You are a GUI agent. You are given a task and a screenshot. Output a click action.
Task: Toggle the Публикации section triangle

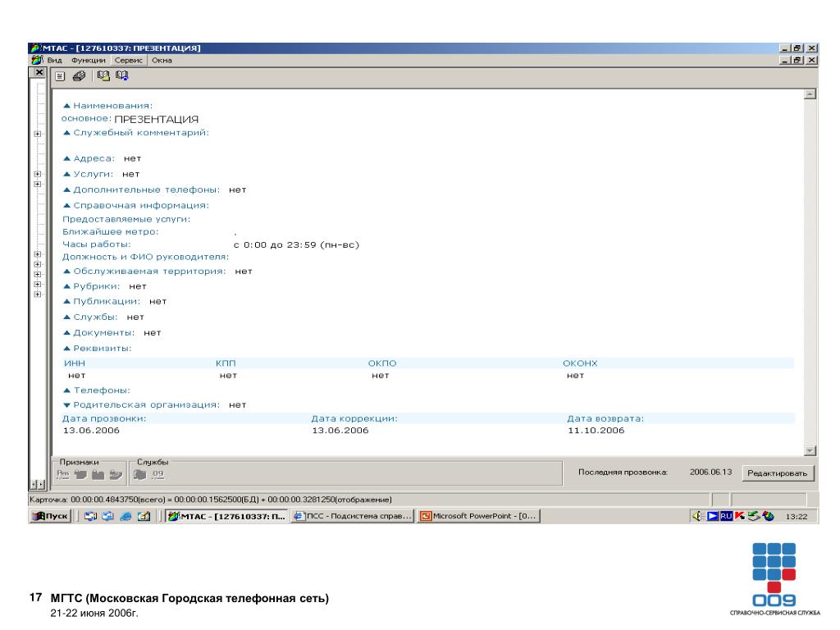tap(67, 302)
